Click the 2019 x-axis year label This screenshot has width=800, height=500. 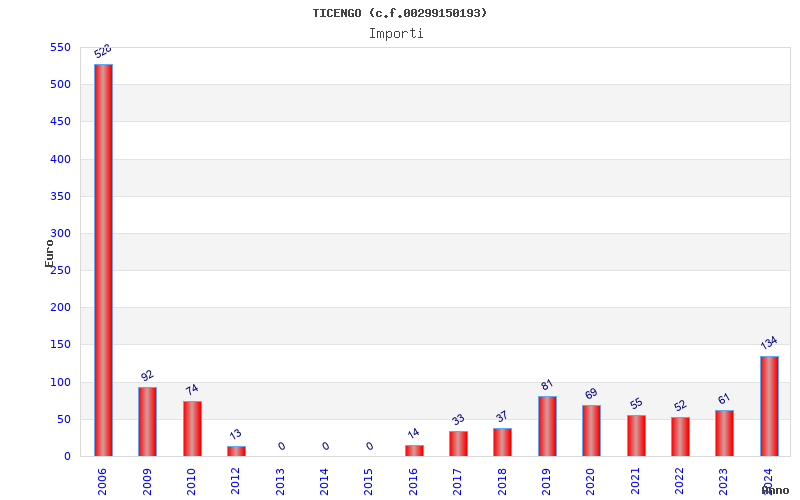tap(546, 482)
